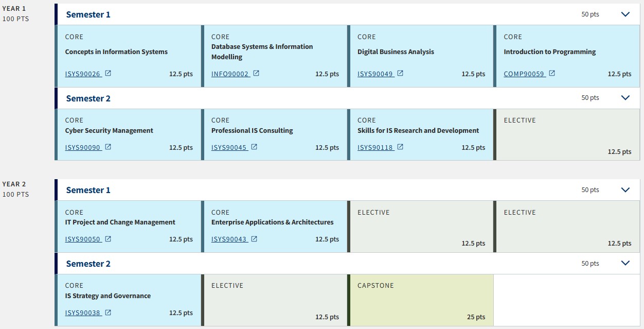Collapse Year 1 Semester 1 chevron
The image size is (644, 329).
(625, 14)
